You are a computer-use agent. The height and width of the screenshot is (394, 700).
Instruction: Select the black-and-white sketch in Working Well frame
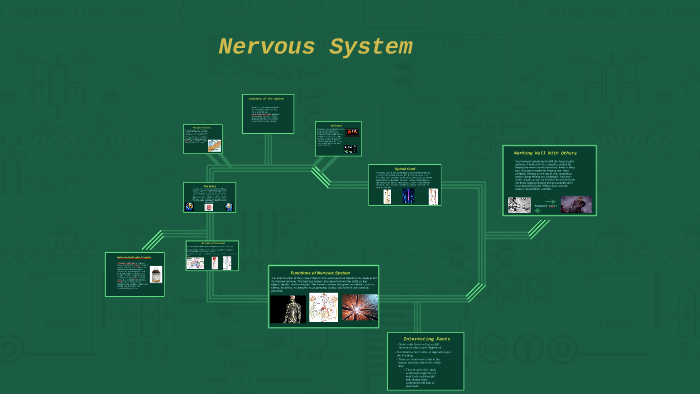[x=520, y=205]
